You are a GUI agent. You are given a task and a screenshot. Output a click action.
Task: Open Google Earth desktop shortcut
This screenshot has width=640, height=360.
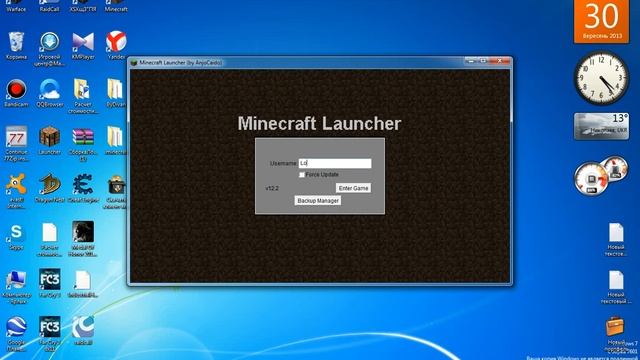point(16,327)
